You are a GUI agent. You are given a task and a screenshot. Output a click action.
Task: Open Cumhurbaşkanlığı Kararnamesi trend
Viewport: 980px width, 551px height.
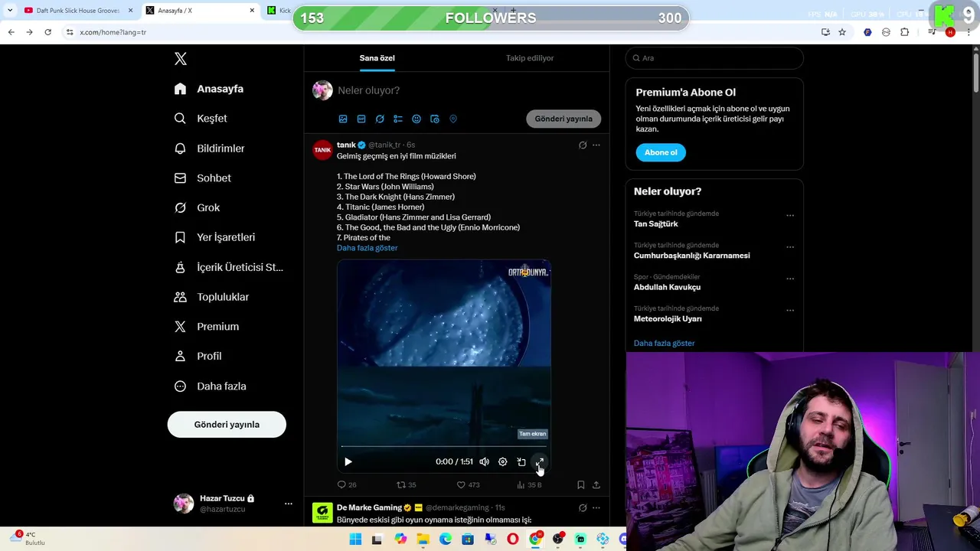coord(691,256)
